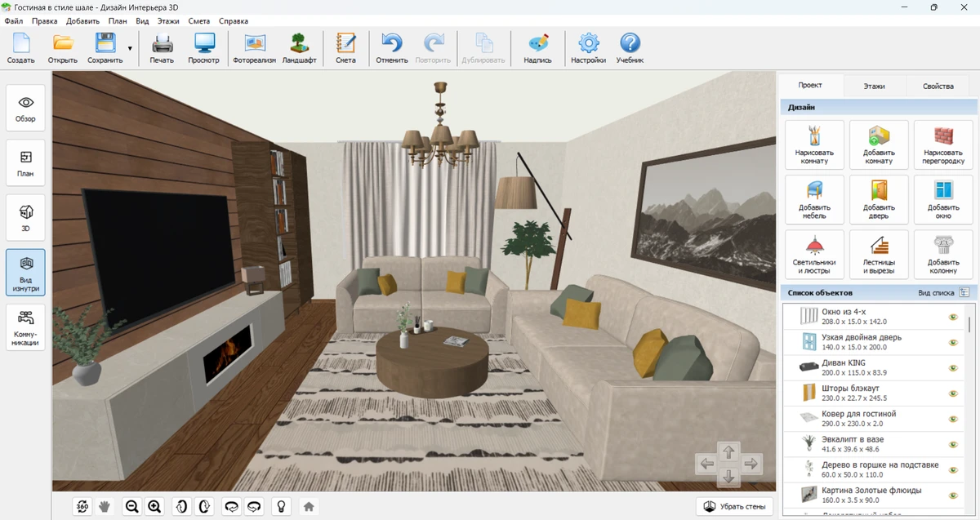Viewport: 980px width, 520px height.
Task: Toggle lighting with the light bulb icon
Action: 281,506
